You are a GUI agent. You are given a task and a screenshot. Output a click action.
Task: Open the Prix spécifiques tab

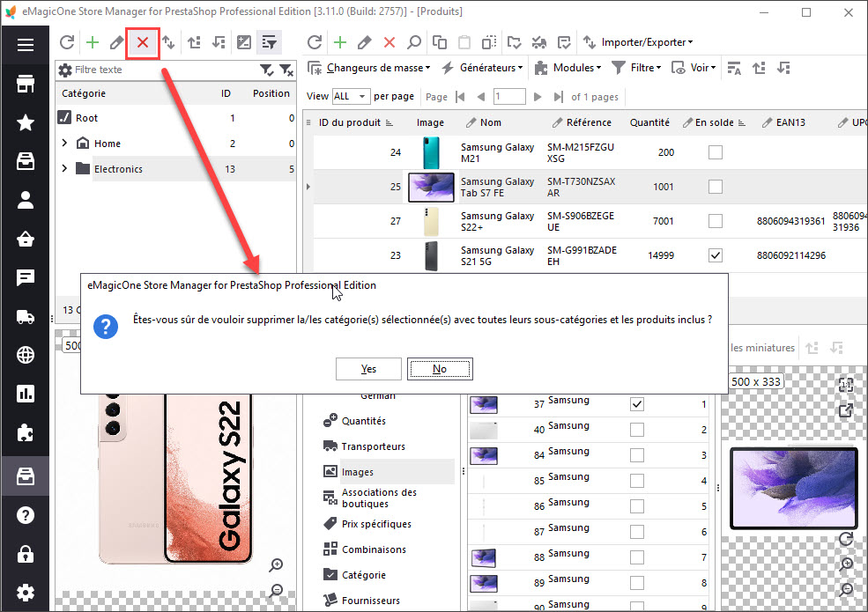coord(367,524)
